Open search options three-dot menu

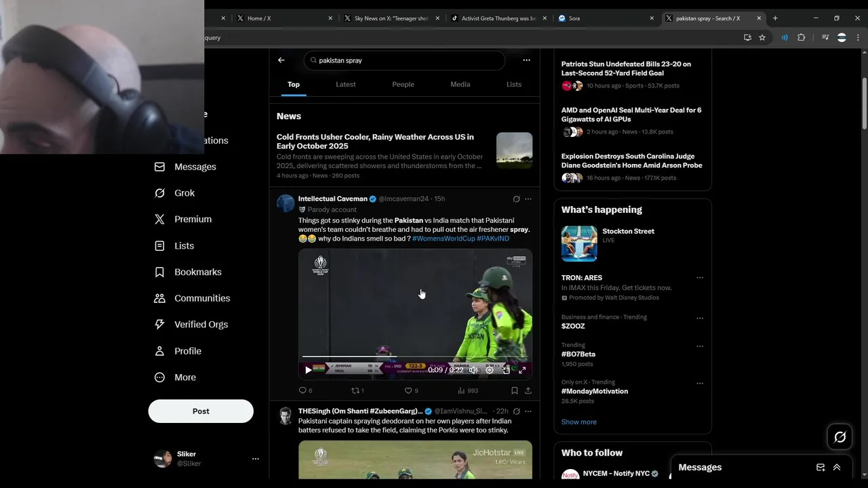526,60
